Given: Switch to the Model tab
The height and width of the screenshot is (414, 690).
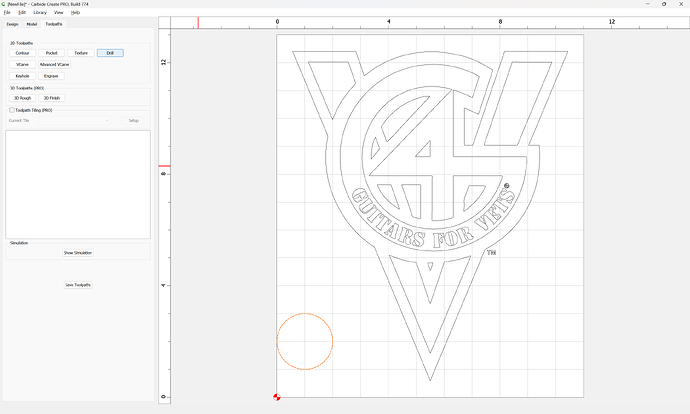Looking at the screenshot, I should pos(32,24).
